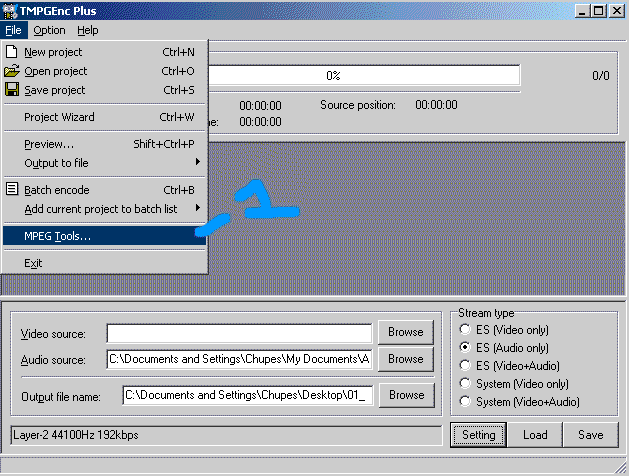This screenshot has width=629, height=476.
Task: Click the window resize grip
Action: (621, 467)
